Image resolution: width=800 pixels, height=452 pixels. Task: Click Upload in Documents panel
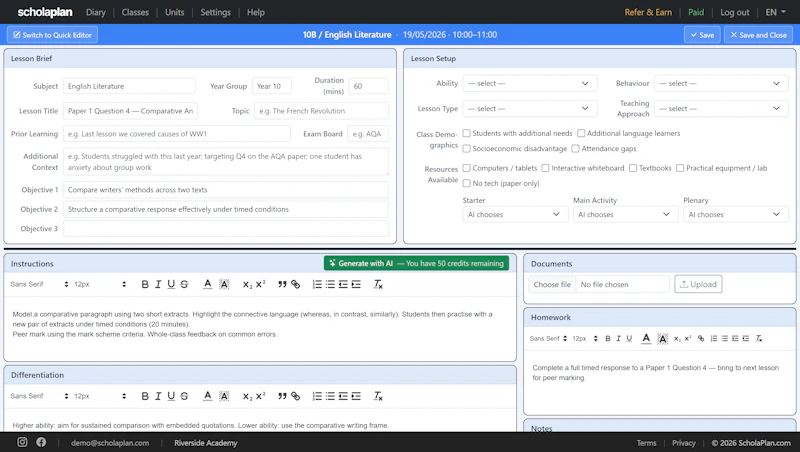[698, 284]
